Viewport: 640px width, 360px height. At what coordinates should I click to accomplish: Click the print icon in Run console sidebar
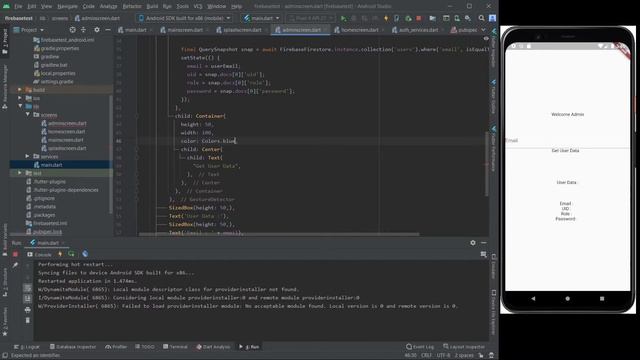click(x=27, y=310)
